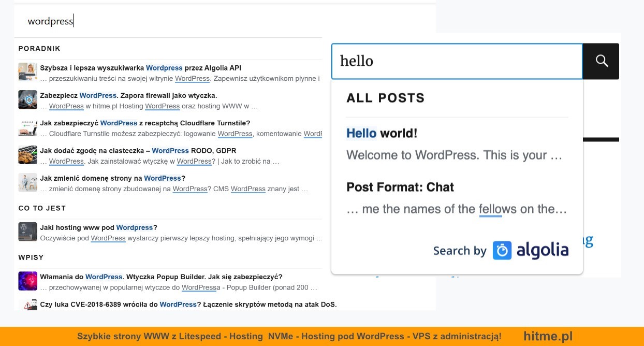Click thumbnail for Zabezpiecz WordPress firewall result
This screenshot has height=346, width=644.
[27, 99]
